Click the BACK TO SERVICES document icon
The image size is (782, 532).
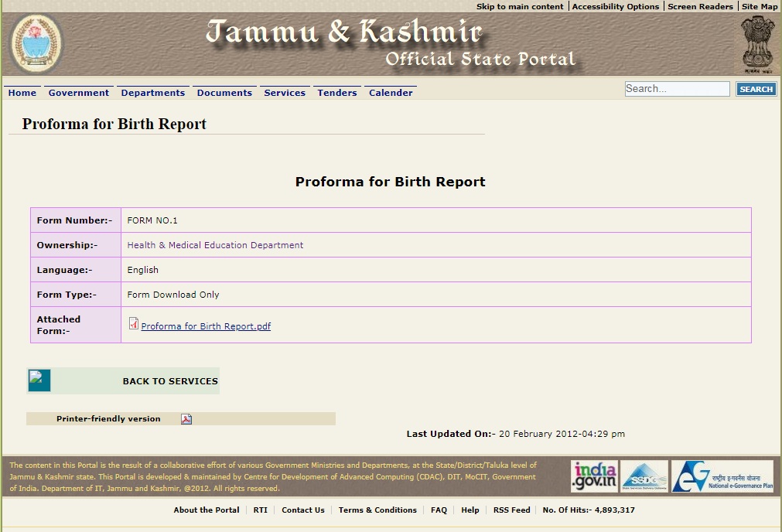coord(39,380)
